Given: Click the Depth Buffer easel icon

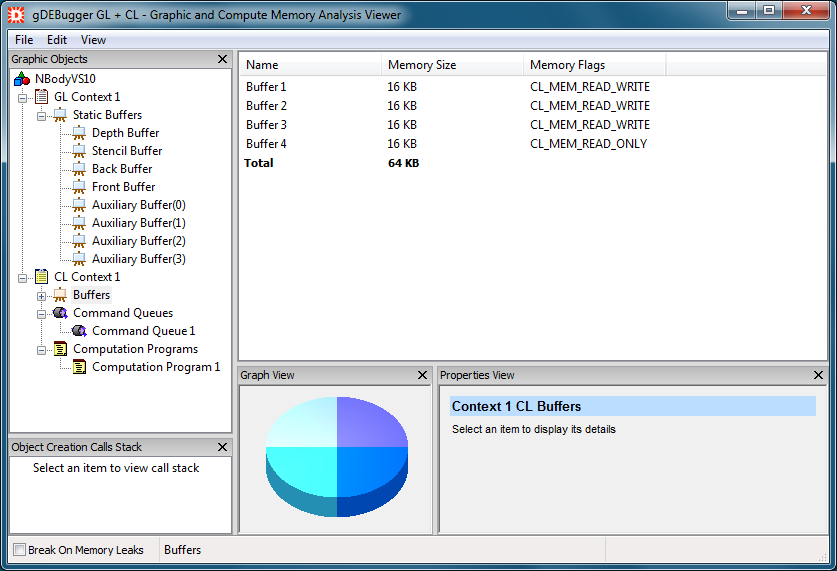Looking at the screenshot, I should [x=79, y=133].
